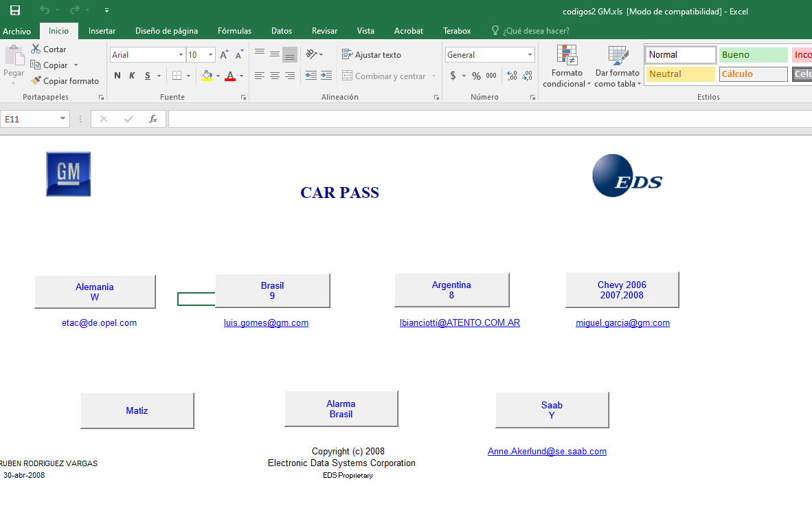Click the insert function fx icon
The height and width of the screenshot is (528, 812).
click(x=153, y=119)
